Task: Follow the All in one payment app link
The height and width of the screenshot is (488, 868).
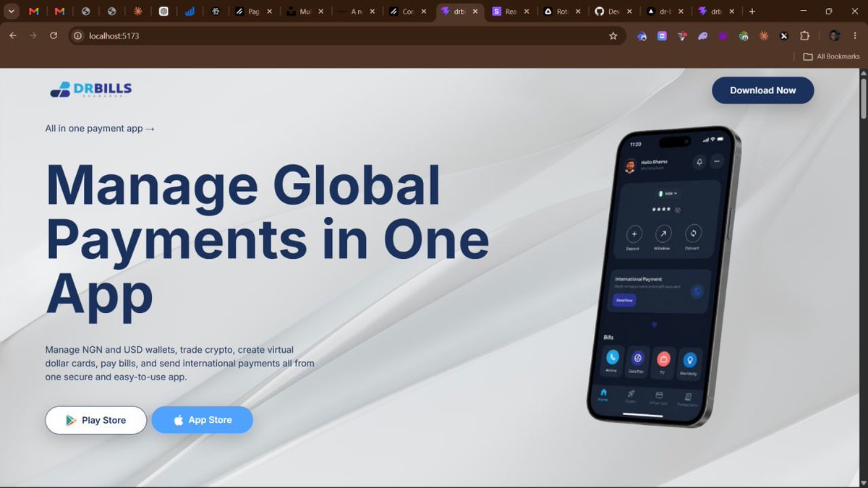Action: [100, 129]
